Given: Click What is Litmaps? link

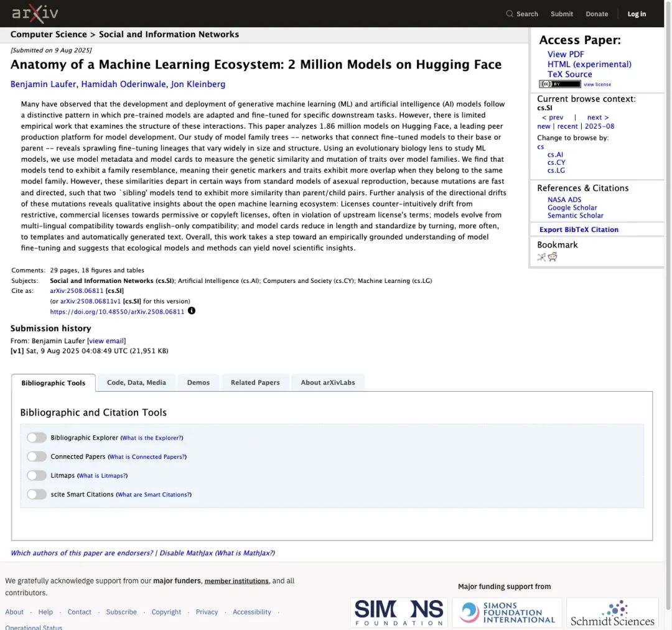Looking at the screenshot, I should (x=102, y=475).
